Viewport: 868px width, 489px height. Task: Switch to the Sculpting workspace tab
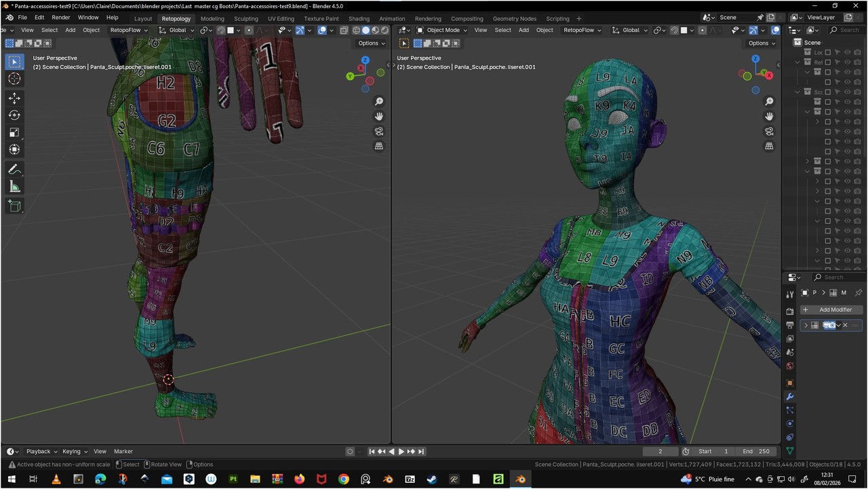(245, 18)
